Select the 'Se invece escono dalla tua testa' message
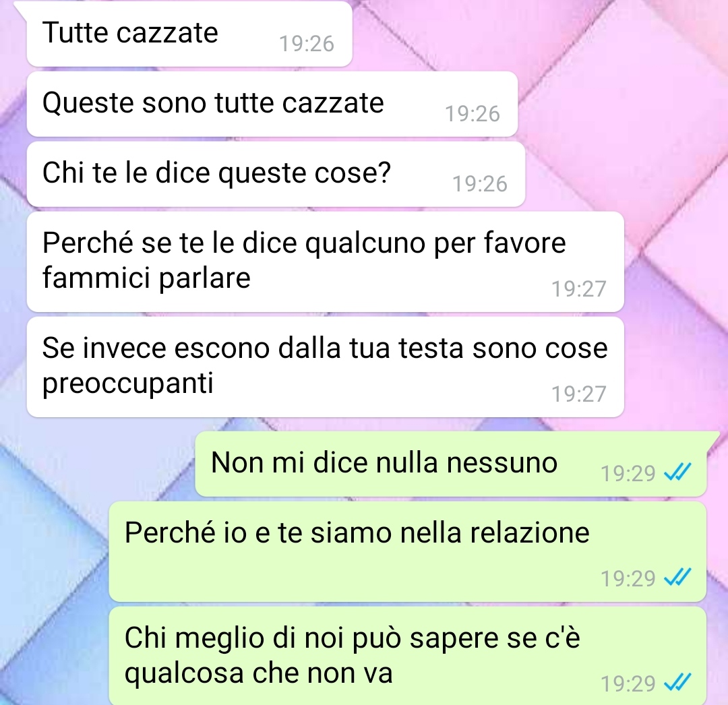This screenshot has height=705, width=728. click(326, 367)
